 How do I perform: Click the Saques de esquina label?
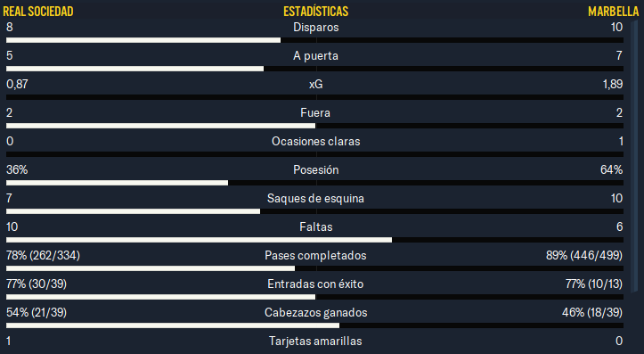[x=315, y=199]
